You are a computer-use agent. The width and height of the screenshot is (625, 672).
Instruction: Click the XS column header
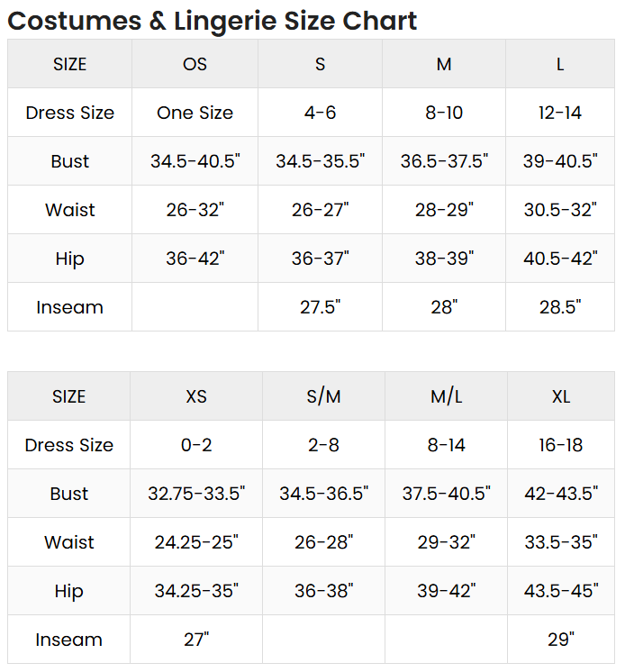tap(196, 396)
